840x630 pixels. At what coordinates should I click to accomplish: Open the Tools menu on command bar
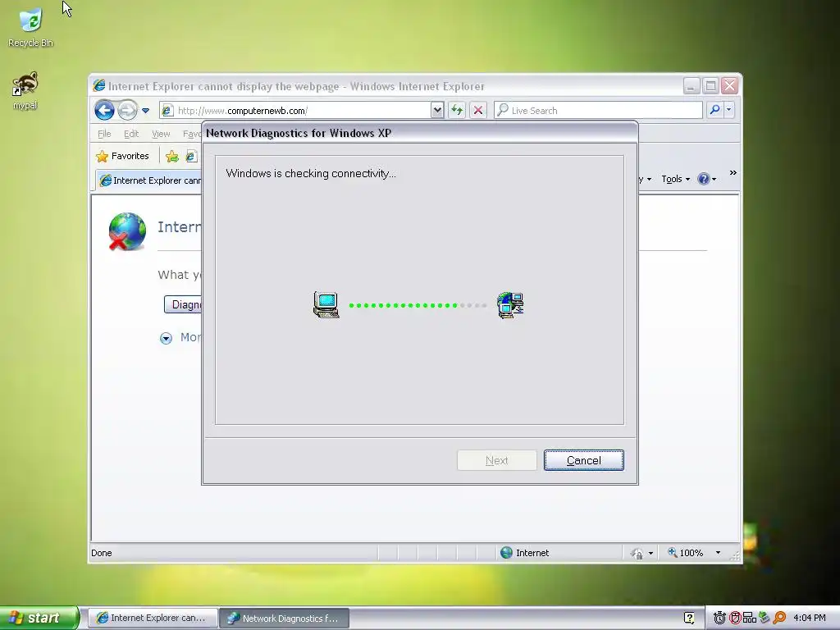pyautogui.click(x=676, y=179)
